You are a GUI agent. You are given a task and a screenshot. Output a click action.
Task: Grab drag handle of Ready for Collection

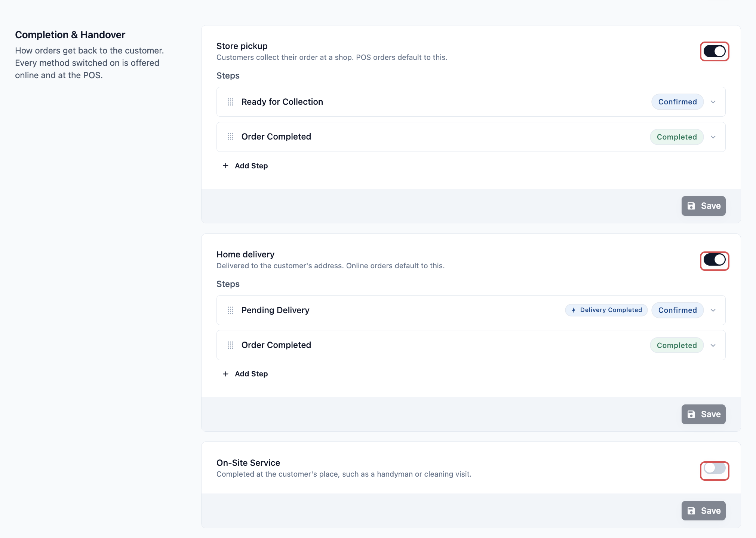pyautogui.click(x=230, y=102)
